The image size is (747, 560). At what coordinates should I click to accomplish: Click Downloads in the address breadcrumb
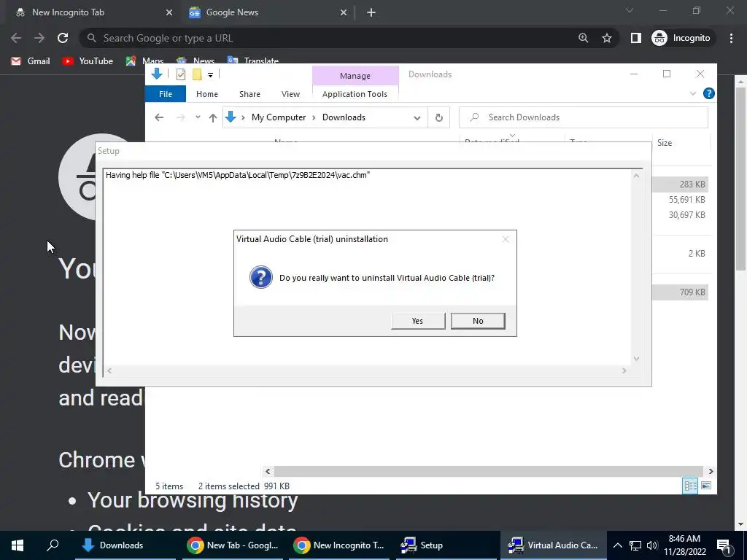(344, 117)
